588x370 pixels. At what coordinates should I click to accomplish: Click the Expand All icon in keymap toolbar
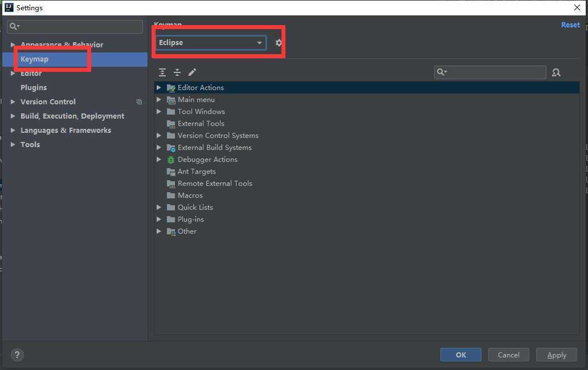(x=162, y=72)
